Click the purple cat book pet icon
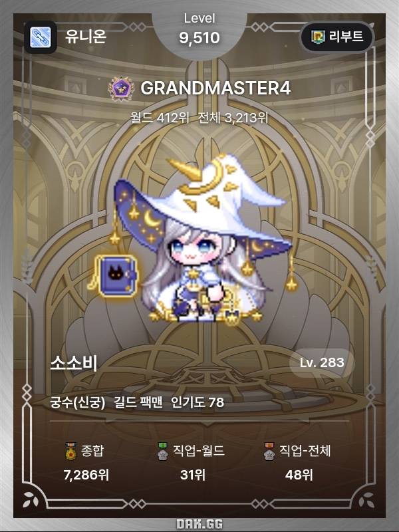The height and width of the screenshot is (532, 399). (114, 275)
